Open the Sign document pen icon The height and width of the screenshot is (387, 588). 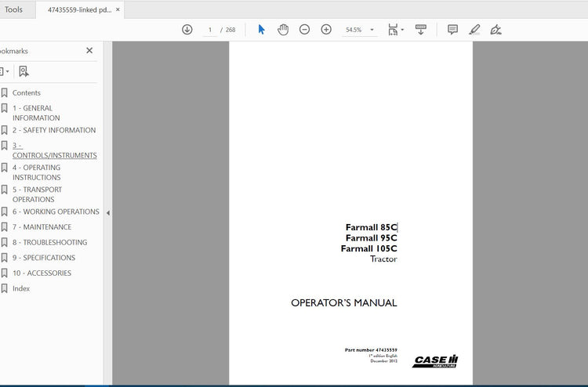[495, 30]
